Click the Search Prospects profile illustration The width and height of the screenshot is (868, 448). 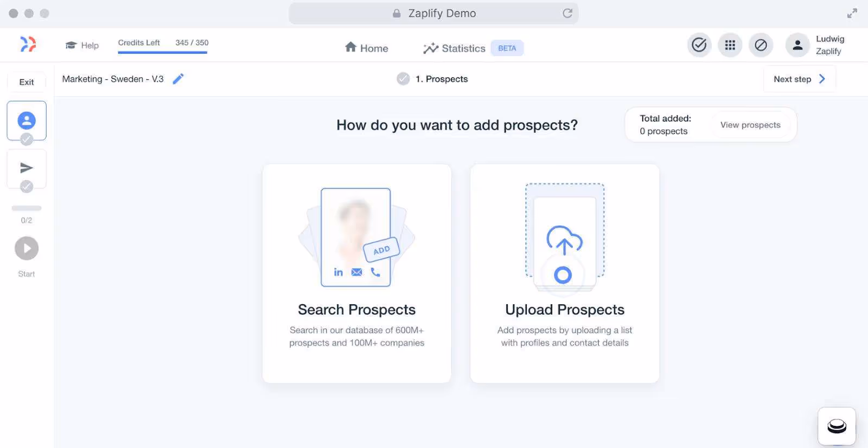[x=356, y=237]
